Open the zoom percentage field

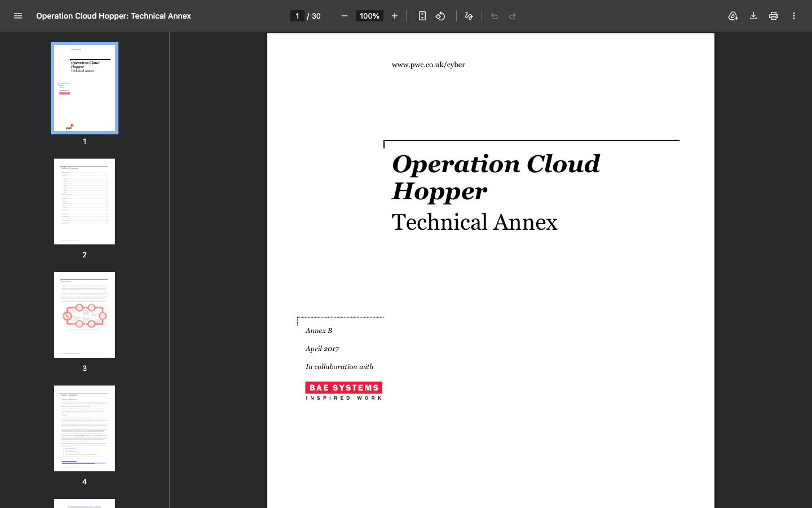point(369,16)
